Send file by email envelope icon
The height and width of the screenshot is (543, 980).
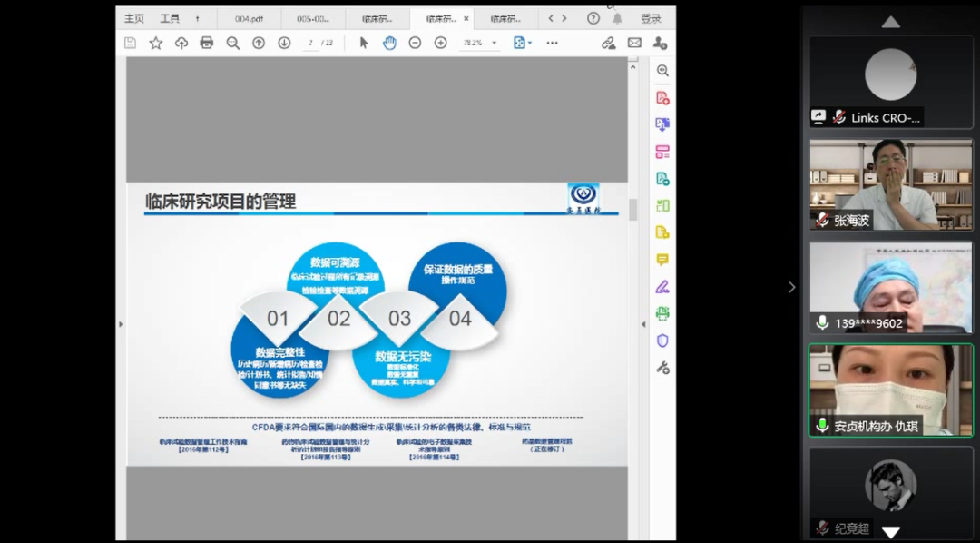point(634,43)
